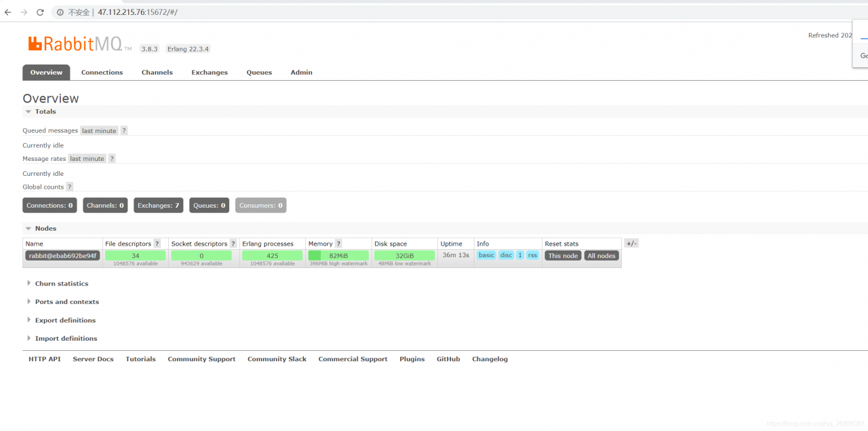Click the Memory column help icon
The height and width of the screenshot is (431, 868).
point(338,244)
